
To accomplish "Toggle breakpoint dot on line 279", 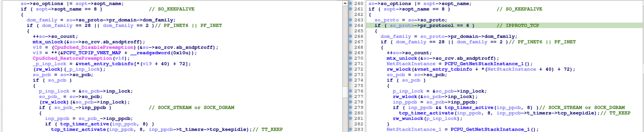I will click(x=350, y=107).
